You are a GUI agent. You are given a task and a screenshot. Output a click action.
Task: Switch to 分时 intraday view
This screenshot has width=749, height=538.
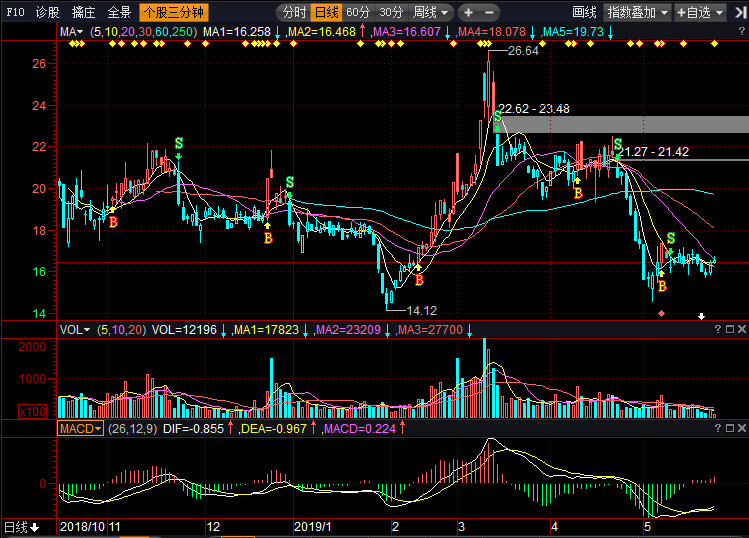[294, 13]
